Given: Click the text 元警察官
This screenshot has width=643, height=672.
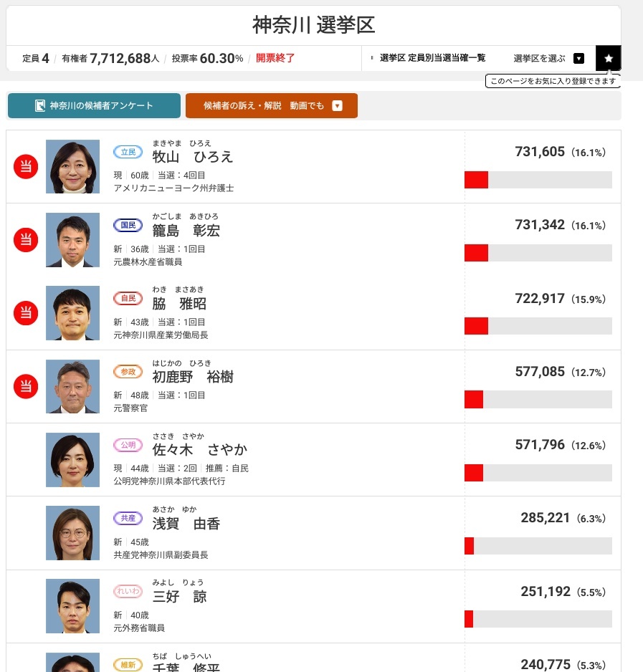Looking at the screenshot, I should pyautogui.click(x=130, y=408).
